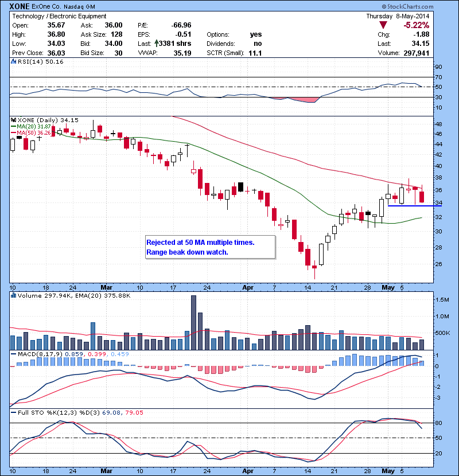Click the Volume value 297,941 in the header

point(417,53)
